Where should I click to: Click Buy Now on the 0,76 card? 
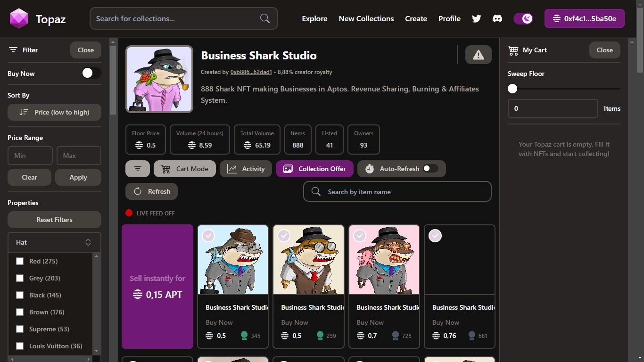pyautogui.click(x=446, y=322)
